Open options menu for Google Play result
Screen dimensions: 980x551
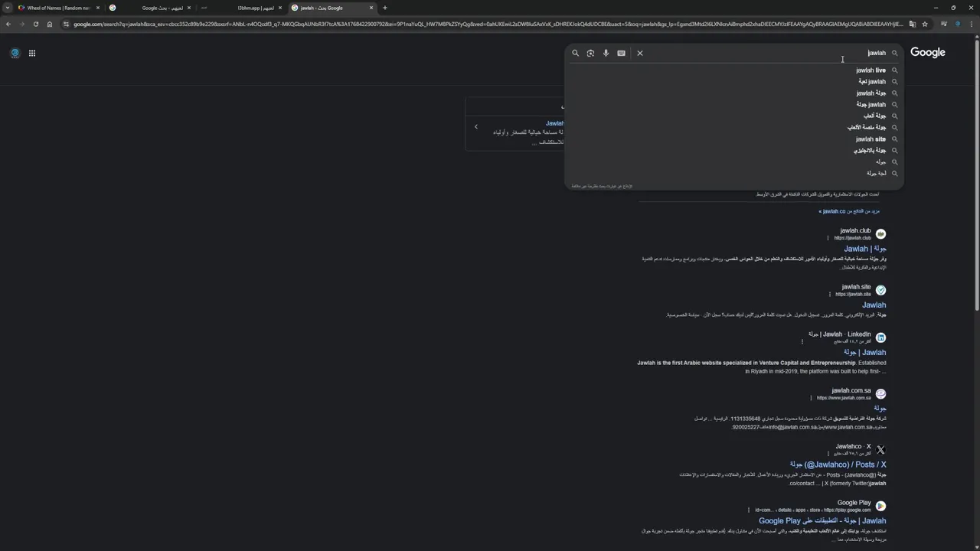point(749,510)
